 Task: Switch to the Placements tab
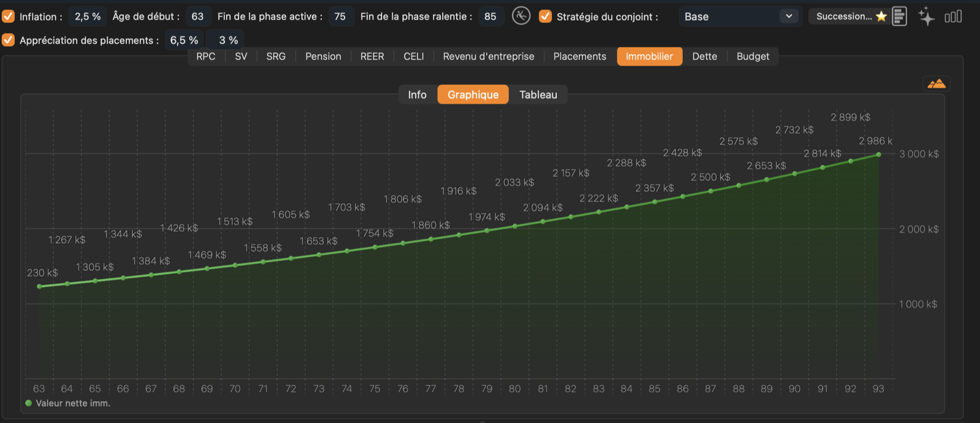(x=580, y=56)
